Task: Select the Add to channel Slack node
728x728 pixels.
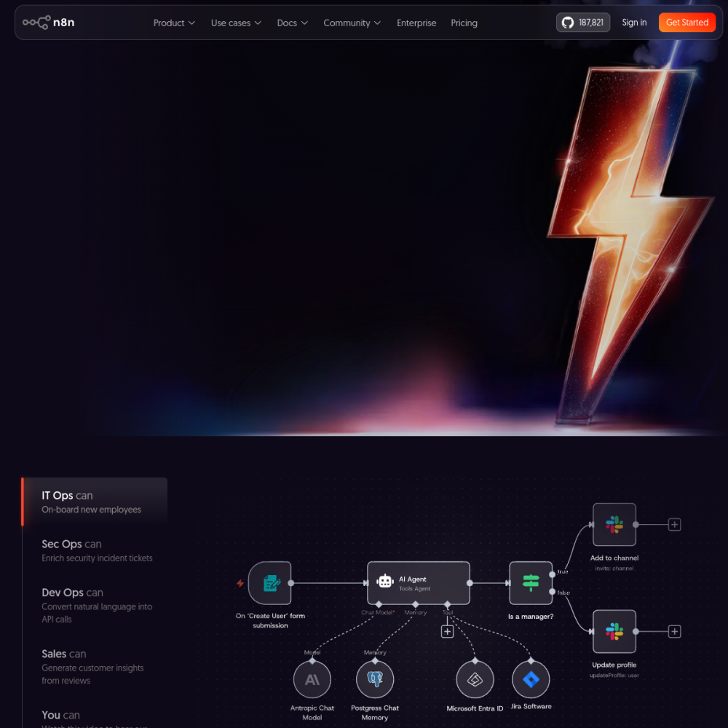Action: coord(614,524)
